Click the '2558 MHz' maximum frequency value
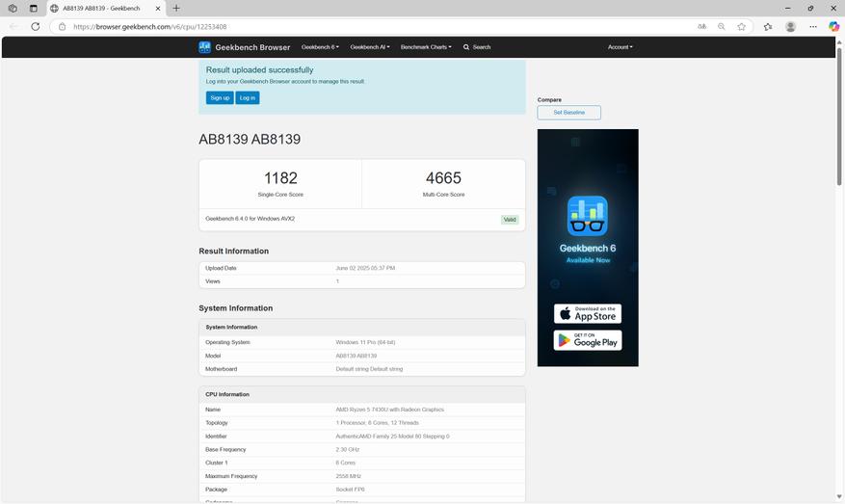 pos(348,476)
